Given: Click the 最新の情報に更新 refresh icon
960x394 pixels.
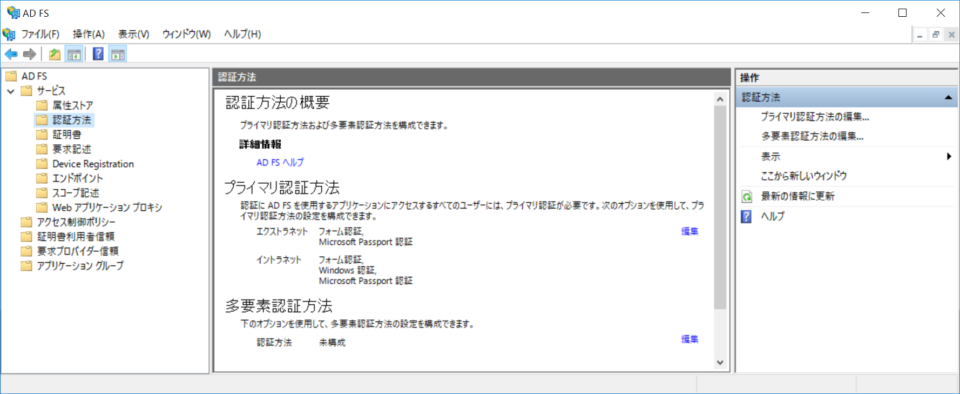Looking at the screenshot, I should 746,197.
